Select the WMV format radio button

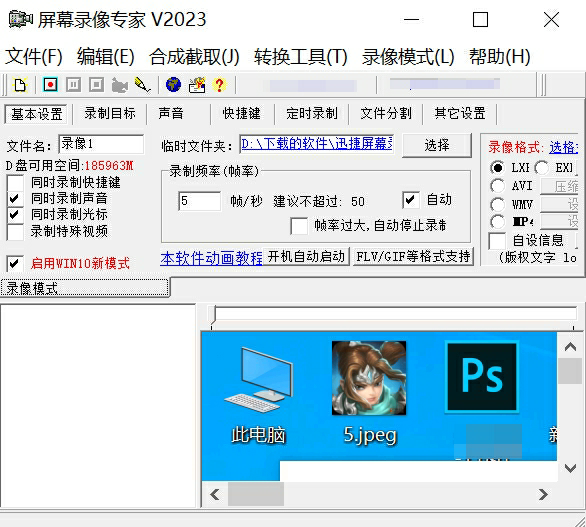click(497, 204)
